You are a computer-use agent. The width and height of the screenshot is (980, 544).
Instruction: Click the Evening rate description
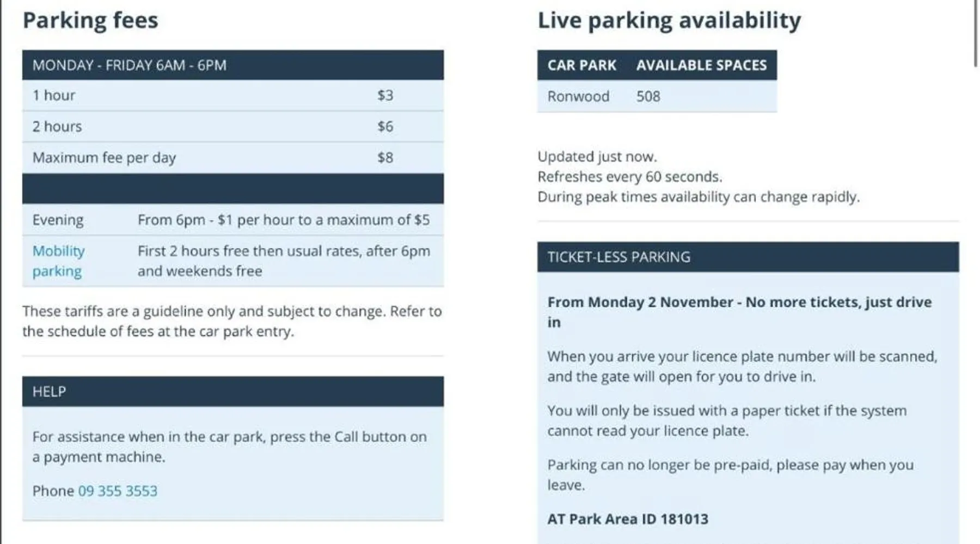(x=283, y=220)
